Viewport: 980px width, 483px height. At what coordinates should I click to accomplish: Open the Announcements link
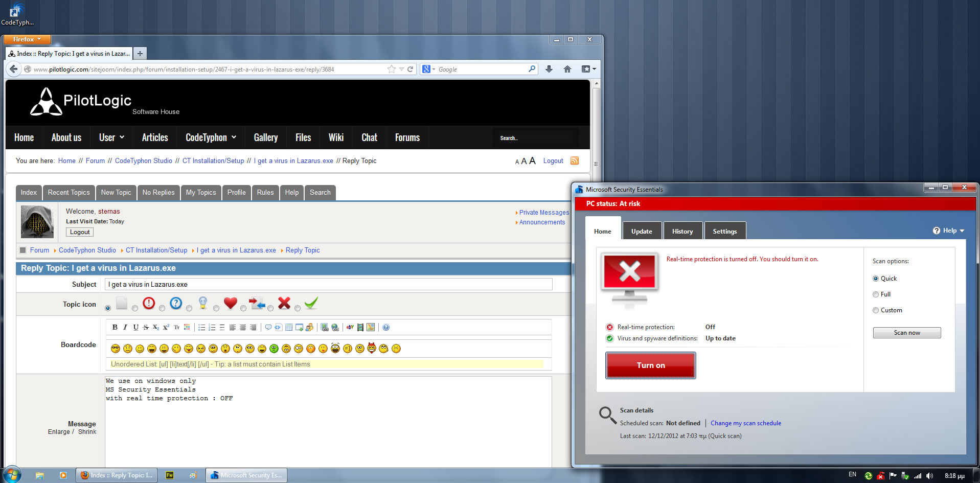click(x=542, y=222)
